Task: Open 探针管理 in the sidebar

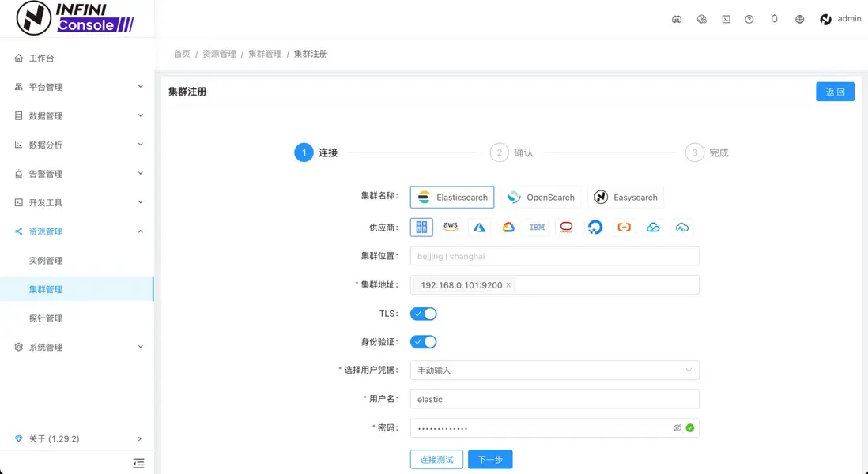Action: 77,318
